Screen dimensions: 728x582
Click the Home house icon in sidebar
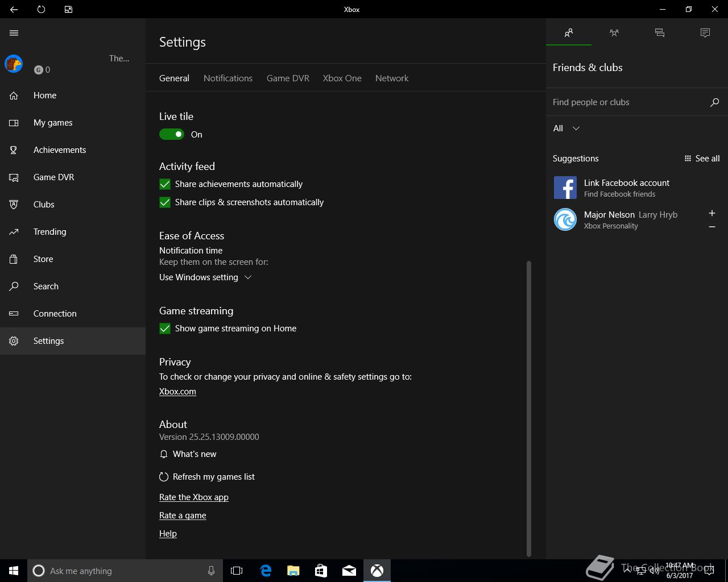click(x=14, y=95)
